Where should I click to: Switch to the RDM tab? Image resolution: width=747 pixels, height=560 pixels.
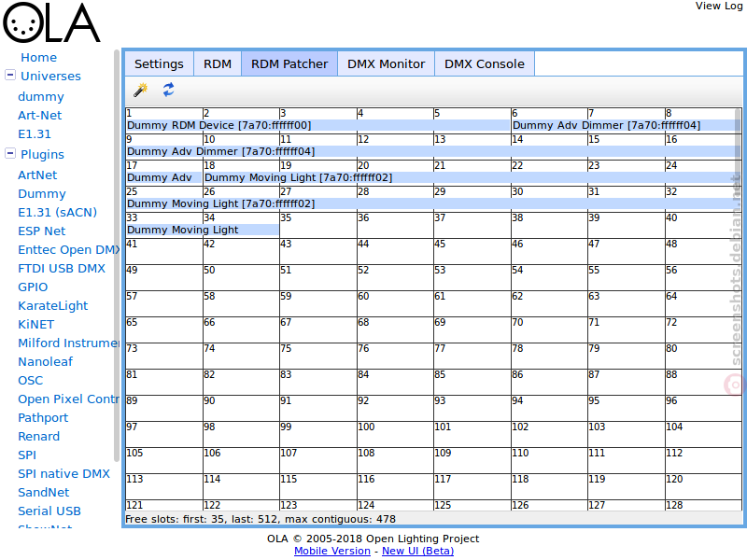(218, 63)
